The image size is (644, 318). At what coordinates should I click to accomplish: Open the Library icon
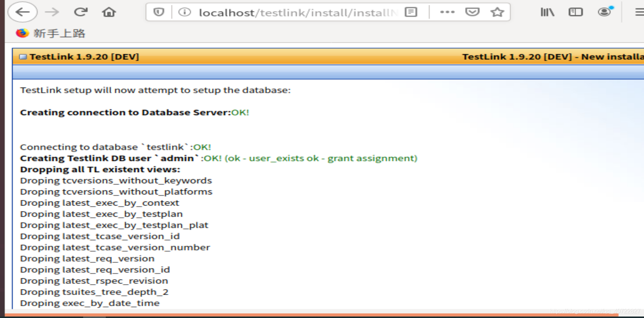(x=547, y=12)
